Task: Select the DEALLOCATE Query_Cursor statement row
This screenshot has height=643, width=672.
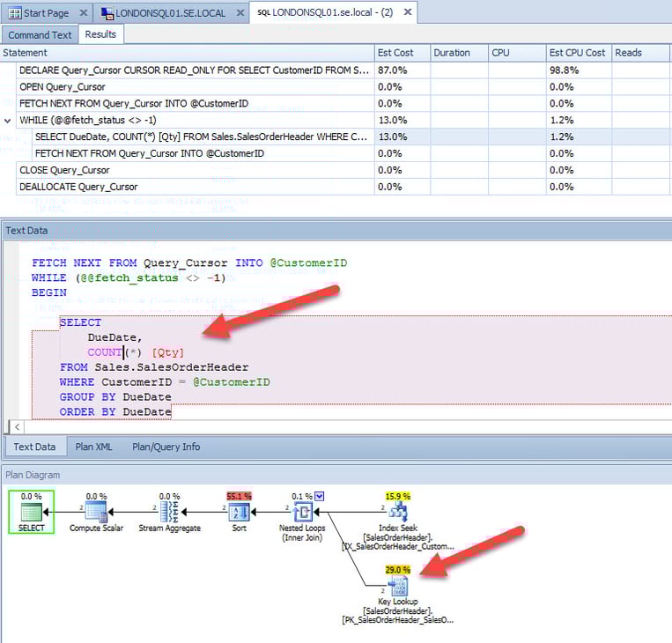Action: point(343,187)
